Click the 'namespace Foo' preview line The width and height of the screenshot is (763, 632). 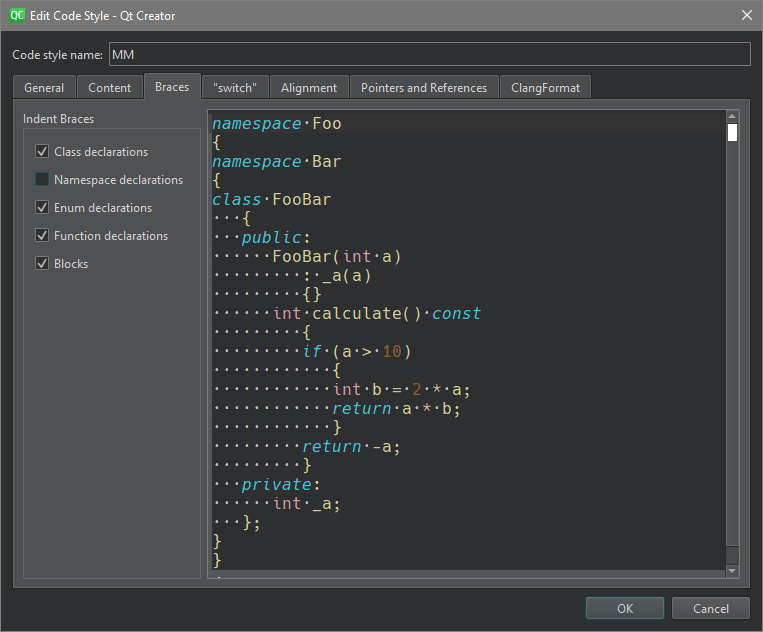[277, 124]
